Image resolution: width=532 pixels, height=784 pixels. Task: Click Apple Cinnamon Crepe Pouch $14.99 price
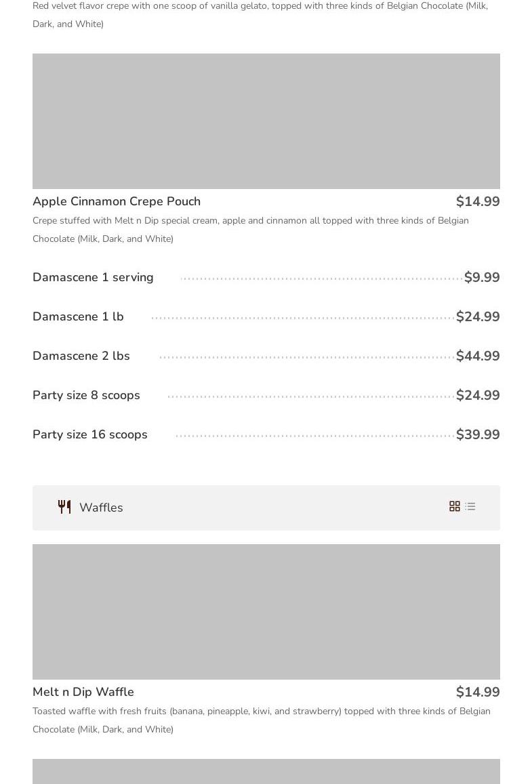click(478, 201)
